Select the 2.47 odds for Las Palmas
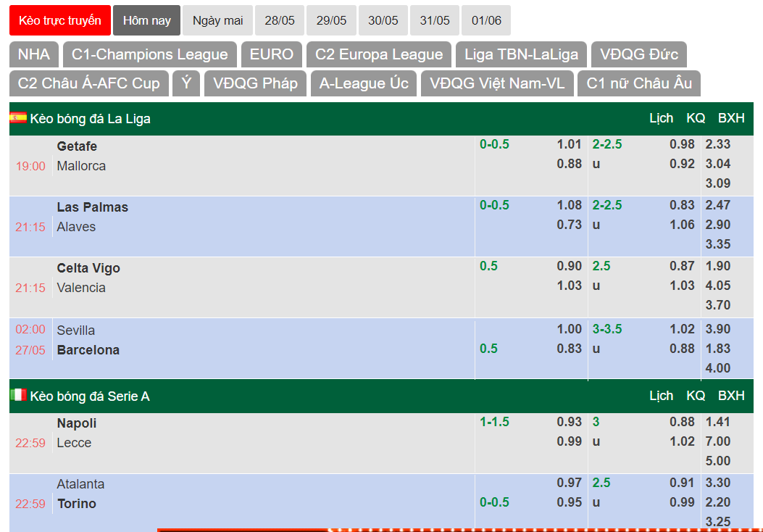This screenshot has width=763, height=532. click(718, 205)
